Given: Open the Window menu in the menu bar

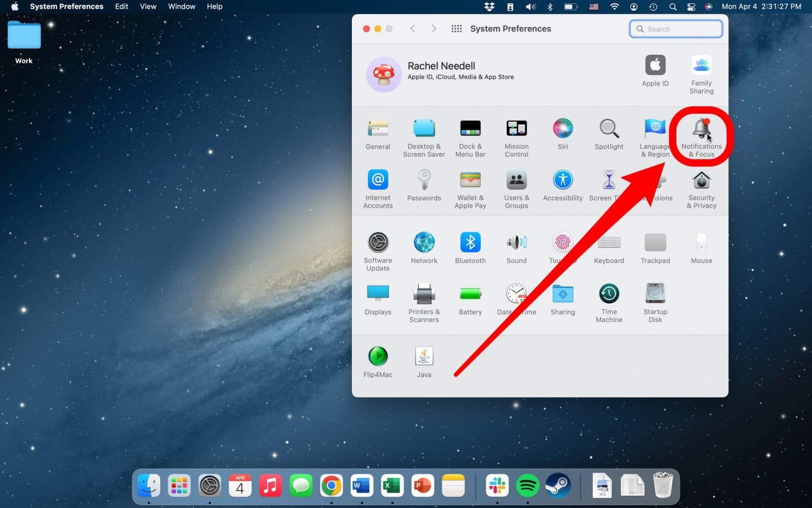Looking at the screenshot, I should pyautogui.click(x=181, y=6).
